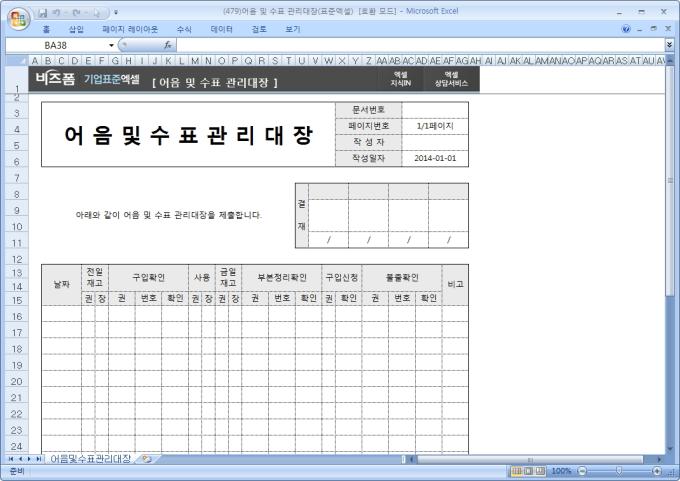Click the Save icon in quick access toolbar
680x481 pixels.
[x=42, y=13]
